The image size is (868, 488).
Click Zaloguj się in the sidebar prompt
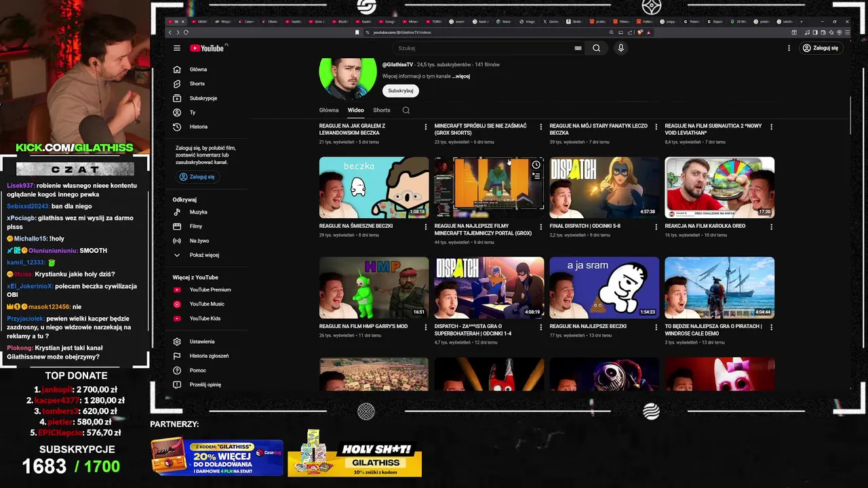[x=197, y=177]
